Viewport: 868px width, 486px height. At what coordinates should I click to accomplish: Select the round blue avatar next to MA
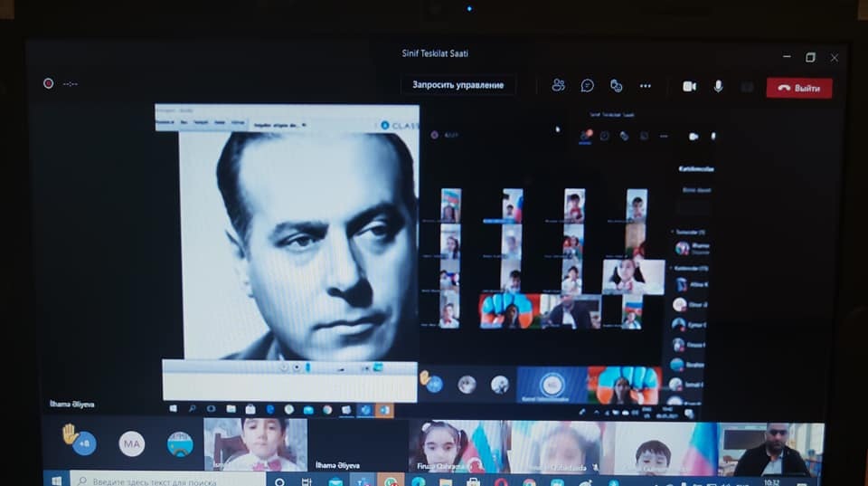click(180, 444)
